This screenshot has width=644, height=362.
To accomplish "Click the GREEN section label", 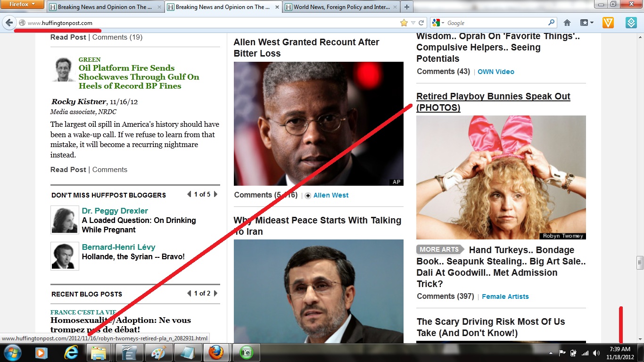I will tap(90, 59).
